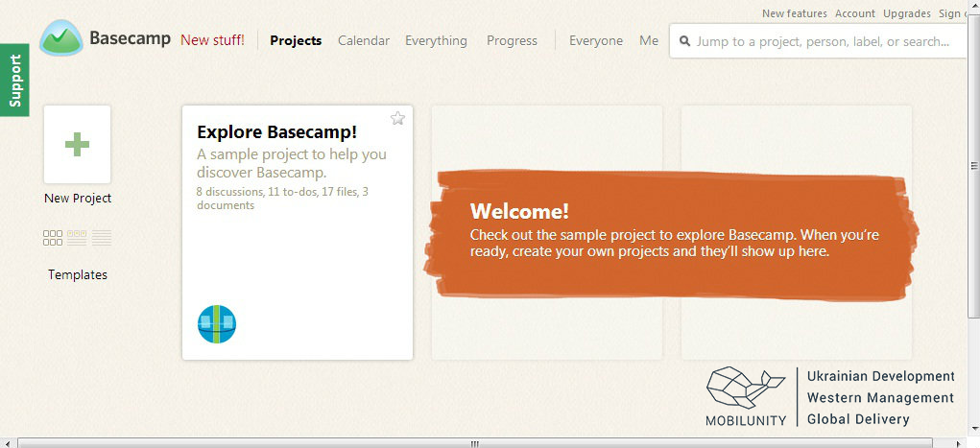This screenshot has width=980, height=448.
Task: Open the Account link
Action: (855, 13)
